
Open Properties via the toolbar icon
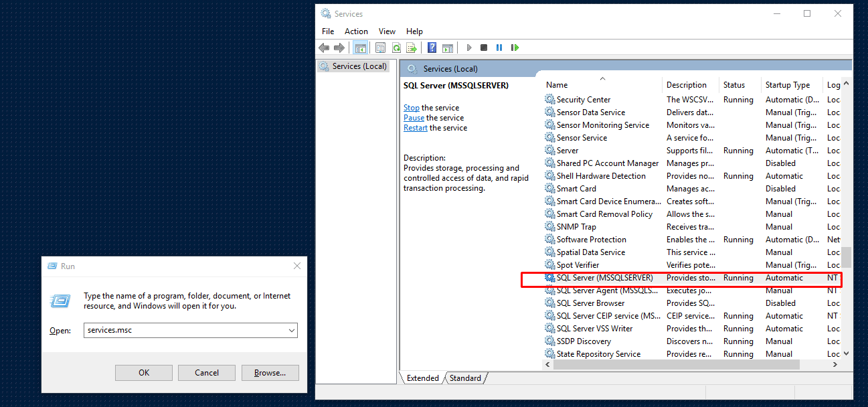pos(380,48)
